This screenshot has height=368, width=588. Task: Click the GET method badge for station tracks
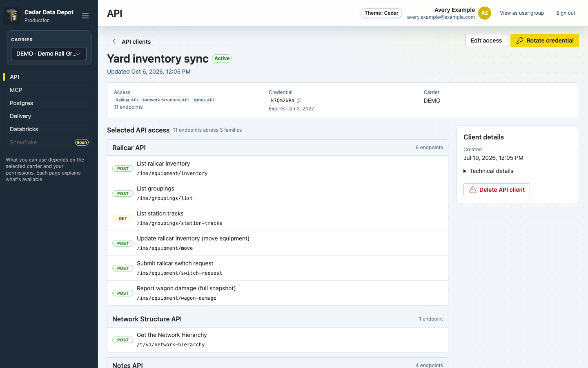(123, 219)
